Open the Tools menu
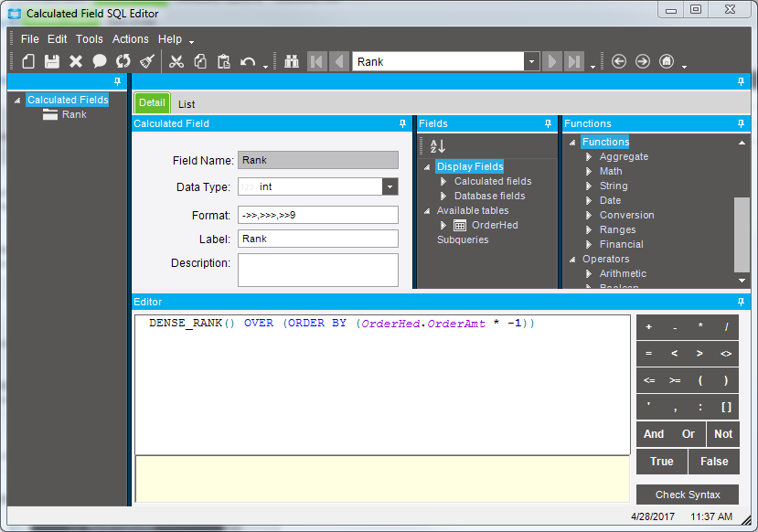Screen dimensions: 758x532 coord(90,39)
